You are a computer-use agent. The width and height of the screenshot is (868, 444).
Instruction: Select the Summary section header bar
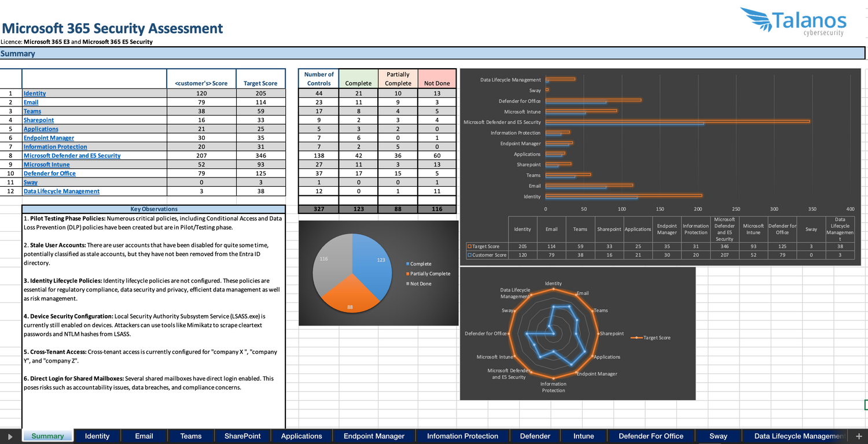click(x=432, y=54)
